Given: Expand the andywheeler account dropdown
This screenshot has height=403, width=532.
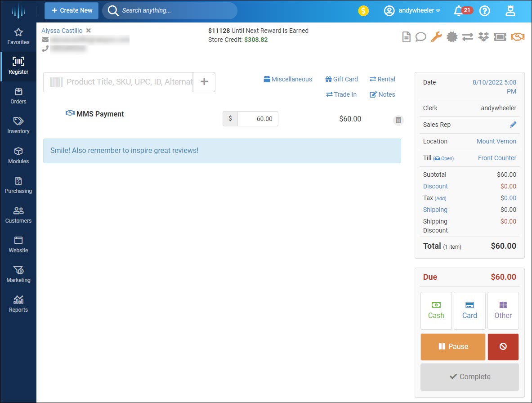Looking at the screenshot, I should tap(412, 10).
